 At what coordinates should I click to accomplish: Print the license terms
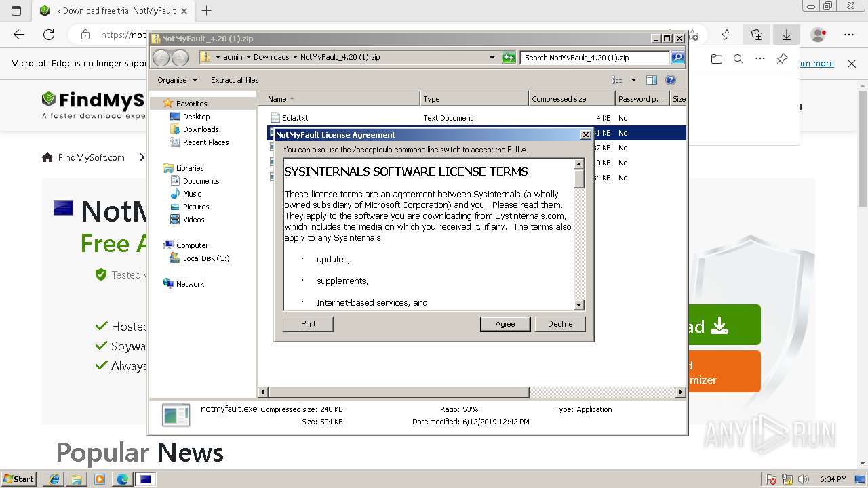[x=308, y=324]
